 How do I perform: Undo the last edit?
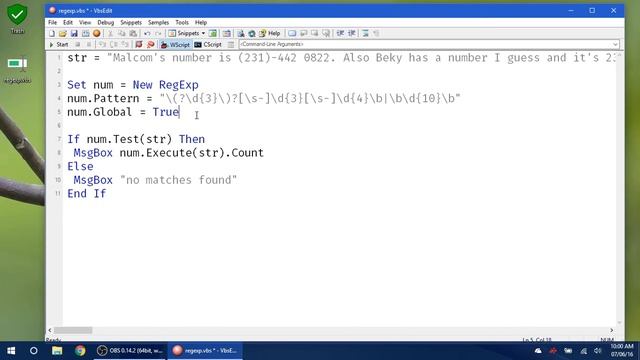pos(147,33)
